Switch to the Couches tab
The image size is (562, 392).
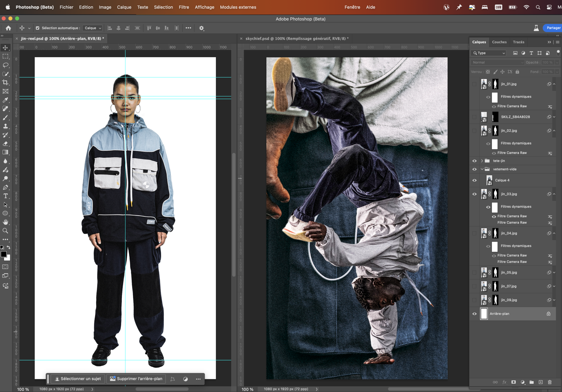pyautogui.click(x=499, y=42)
